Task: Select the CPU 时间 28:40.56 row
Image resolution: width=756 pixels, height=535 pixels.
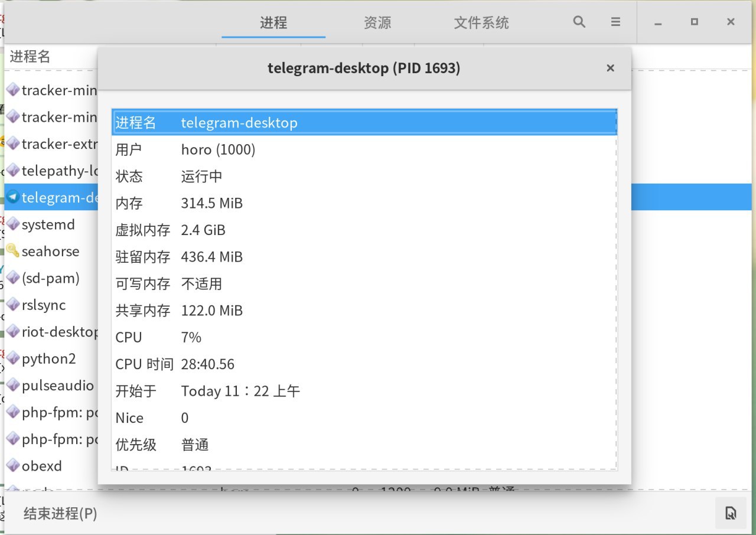Action: (x=364, y=364)
